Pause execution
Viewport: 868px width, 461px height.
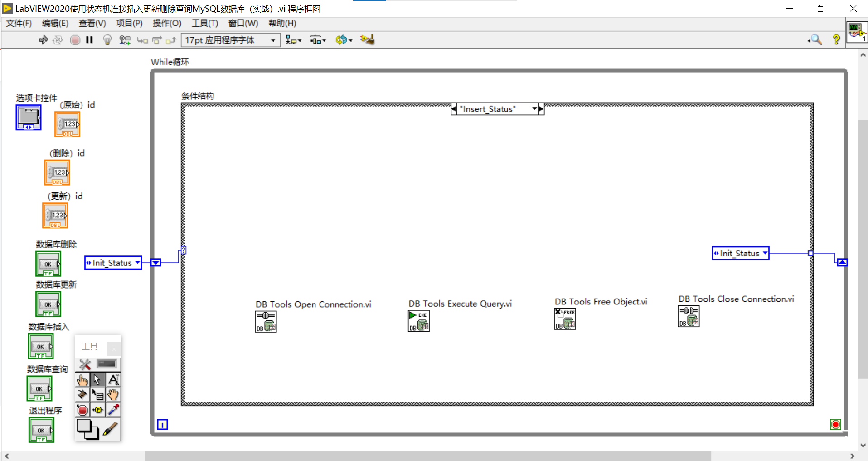89,40
